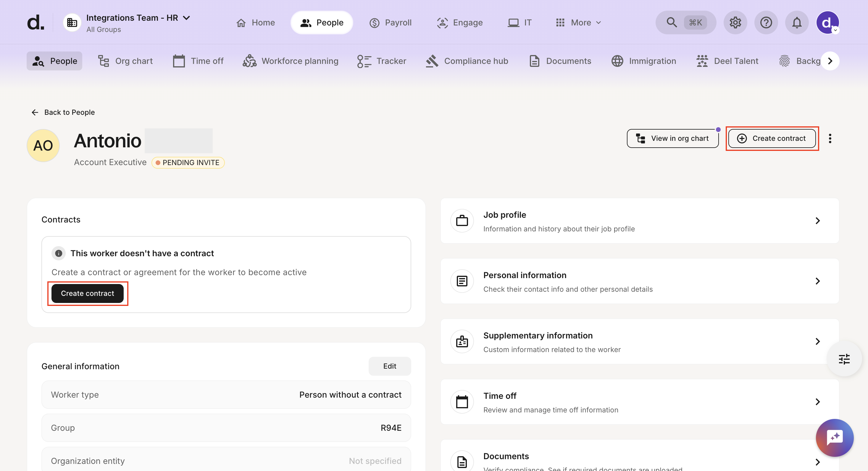
Task: Click Organization entity Not specified
Action: [x=375, y=461]
